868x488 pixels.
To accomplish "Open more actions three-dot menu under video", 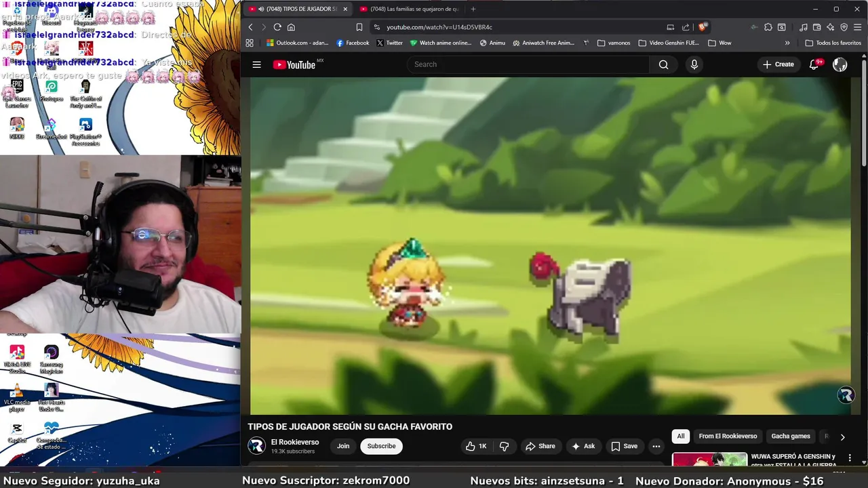I will [x=656, y=446].
